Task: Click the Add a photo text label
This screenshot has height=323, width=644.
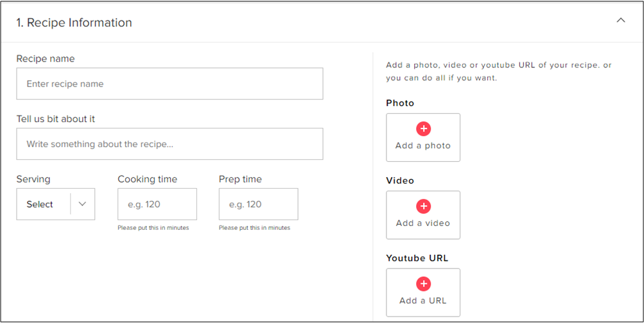Action: coord(423,146)
